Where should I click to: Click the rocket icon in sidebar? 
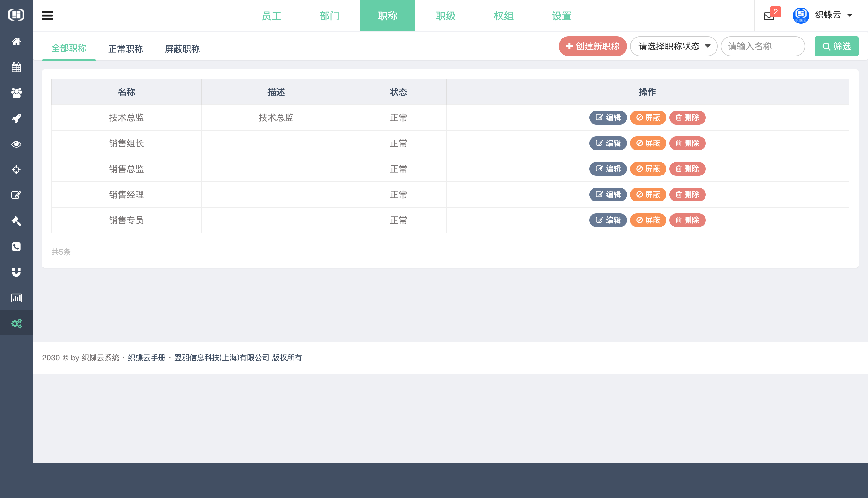coord(16,118)
